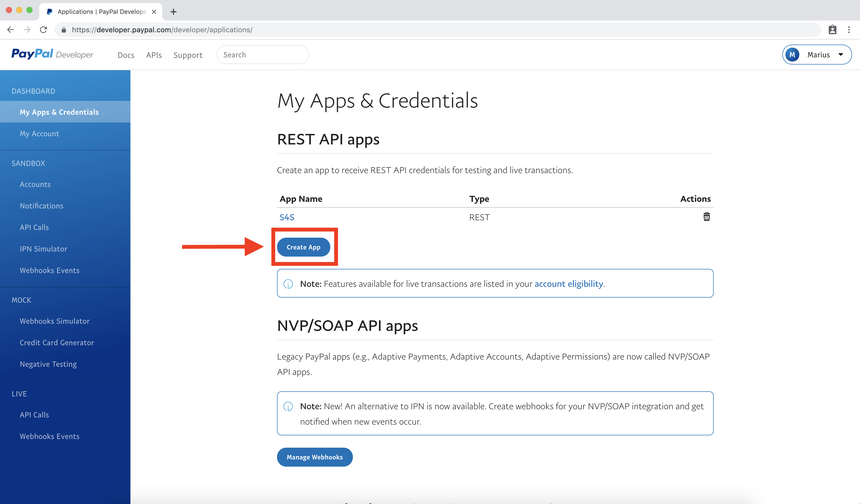Viewport: 860px width, 504px height.
Task: Delete the S4S app via trash icon
Action: pos(707,217)
